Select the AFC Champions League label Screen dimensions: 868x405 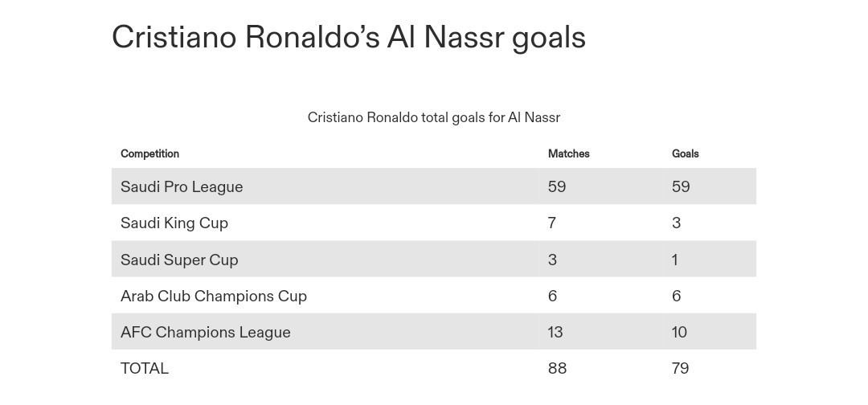click(x=206, y=333)
